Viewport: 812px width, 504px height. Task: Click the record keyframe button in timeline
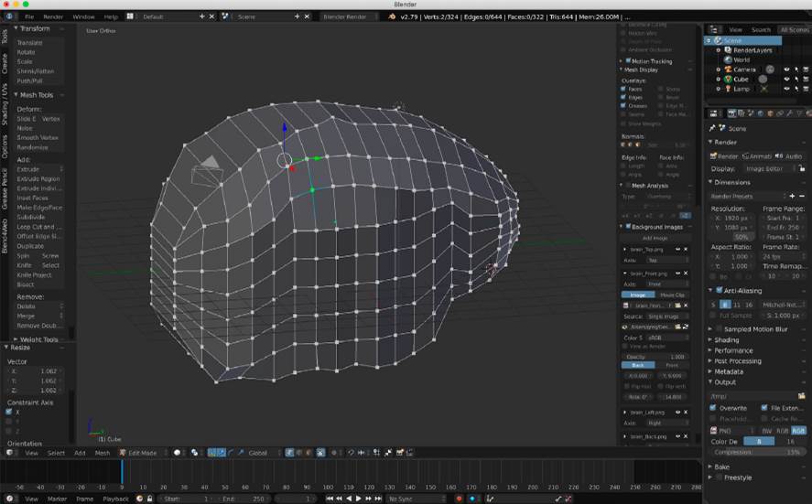[x=459, y=499]
